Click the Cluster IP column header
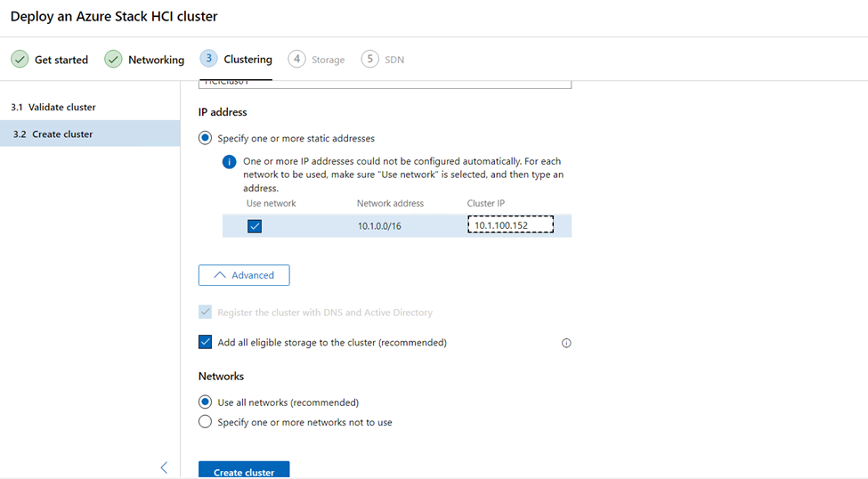Screen dimensions: 868x479 click(x=486, y=203)
